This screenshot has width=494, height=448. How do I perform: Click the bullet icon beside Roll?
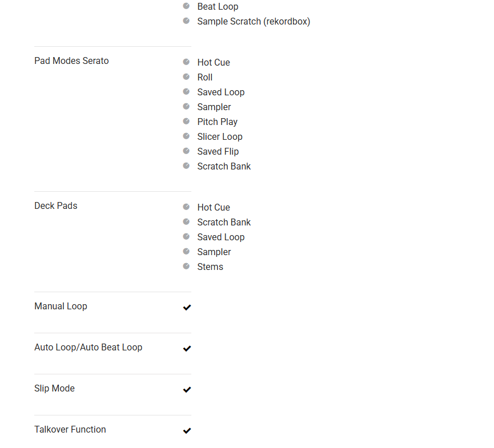pyautogui.click(x=186, y=76)
